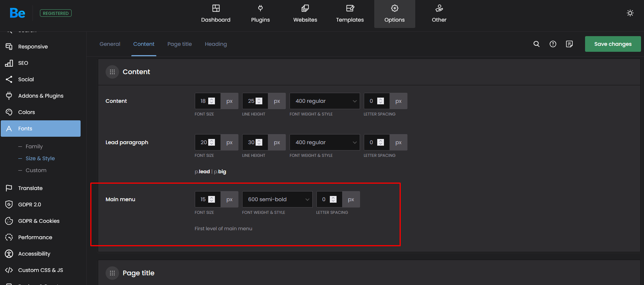Open Plugins from top navigation
The height and width of the screenshot is (285, 644).
pyautogui.click(x=260, y=14)
